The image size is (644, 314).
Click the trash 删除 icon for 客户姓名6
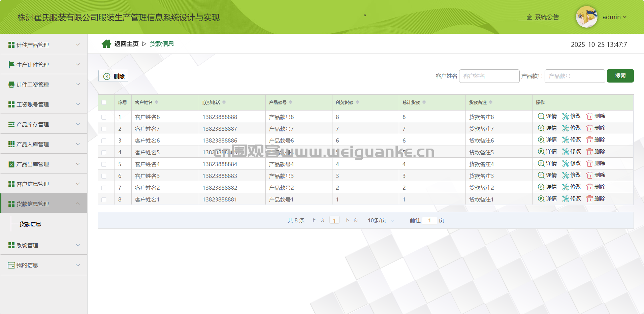click(x=589, y=140)
